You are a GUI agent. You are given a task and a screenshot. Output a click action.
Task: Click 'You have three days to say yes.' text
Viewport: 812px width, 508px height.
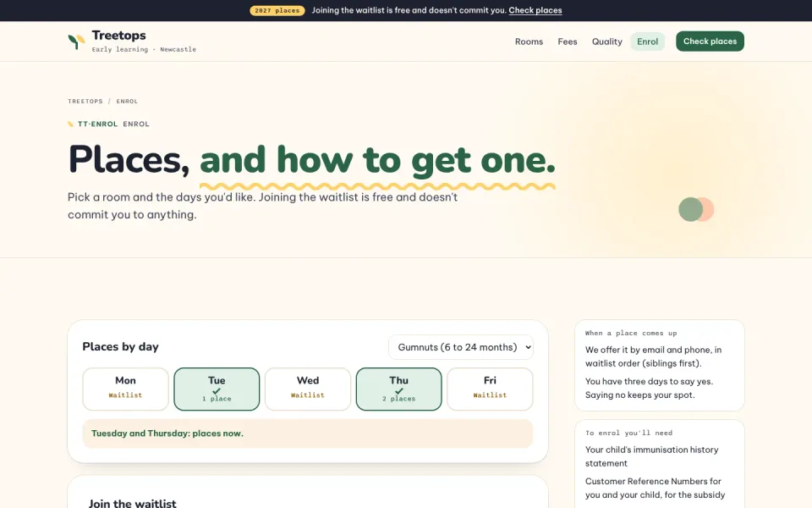pyautogui.click(x=649, y=382)
